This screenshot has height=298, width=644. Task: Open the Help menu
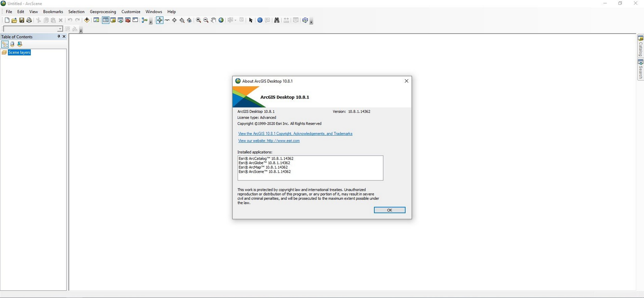point(172,12)
